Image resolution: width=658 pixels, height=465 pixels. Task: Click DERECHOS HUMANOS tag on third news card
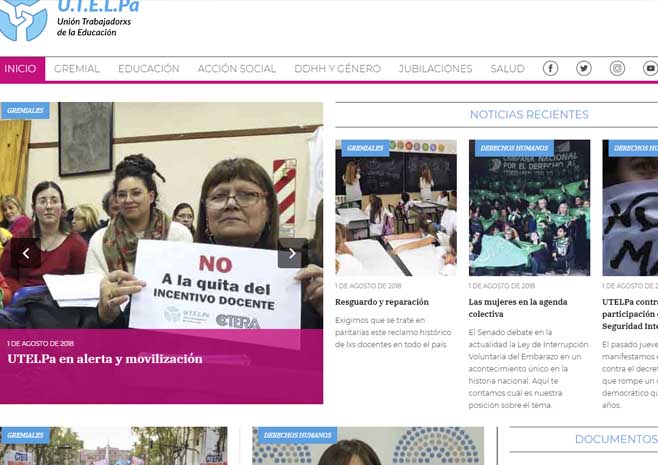point(633,148)
